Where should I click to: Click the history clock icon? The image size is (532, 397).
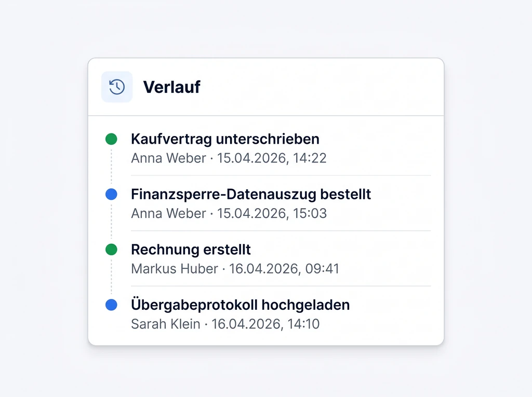(117, 87)
